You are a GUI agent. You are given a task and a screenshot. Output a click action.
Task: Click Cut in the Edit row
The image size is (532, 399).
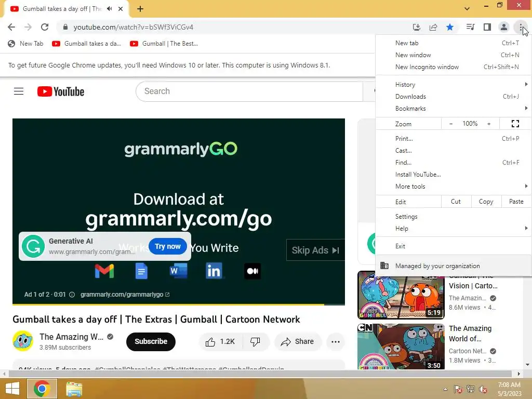click(x=456, y=202)
